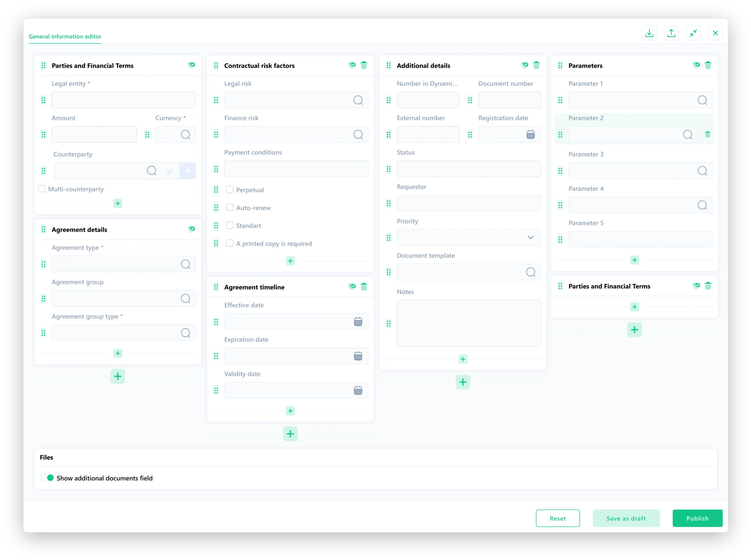Click inside the Notes text area
The image size is (751, 560).
point(468,323)
